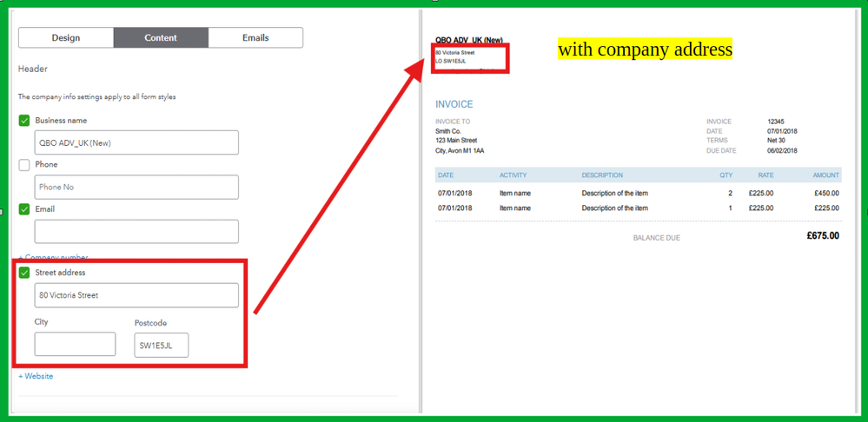Open the Emails tab
Screen dimensions: 868x422
tap(255, 37)
